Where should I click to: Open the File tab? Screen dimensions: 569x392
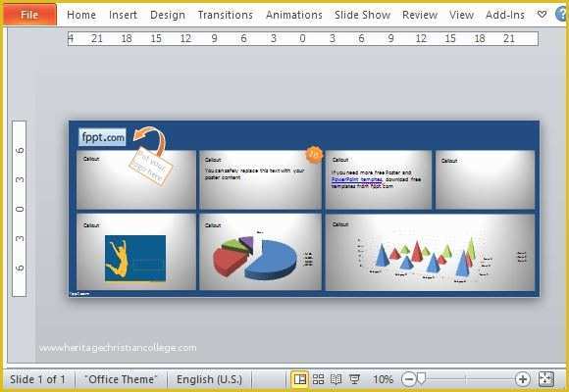click(29, 15)
